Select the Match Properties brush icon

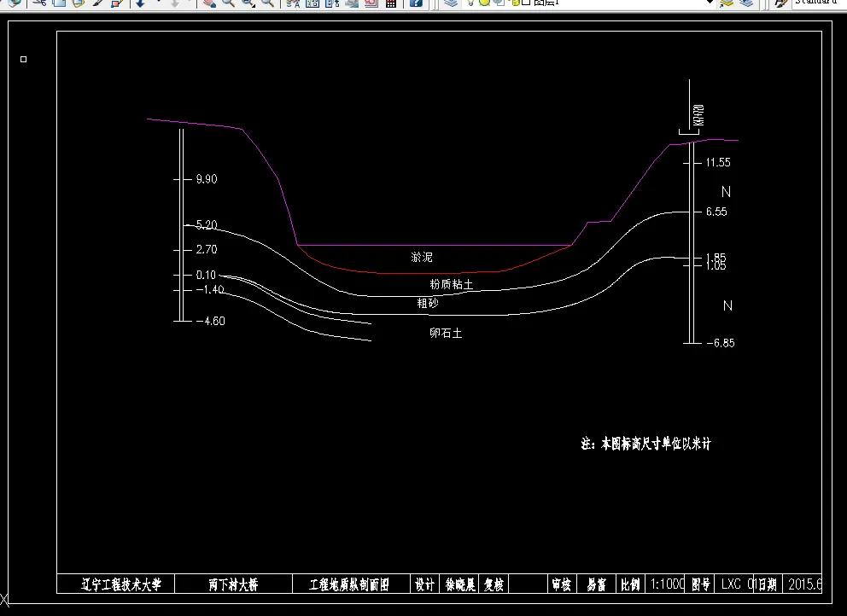tap(98, 3)
